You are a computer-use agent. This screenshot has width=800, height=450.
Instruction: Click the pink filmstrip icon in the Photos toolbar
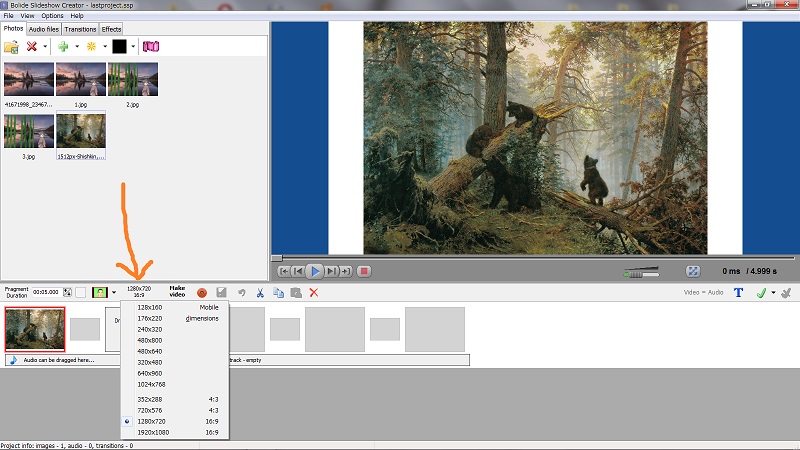[151, 46]
